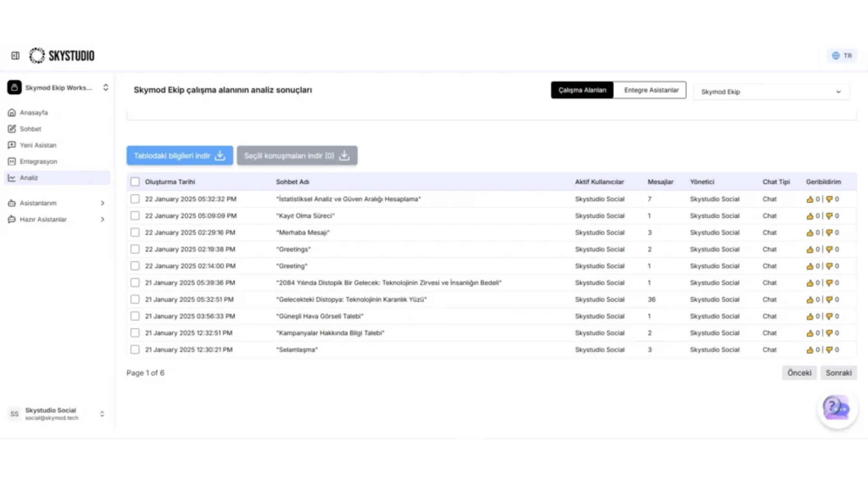The width and height of the screenshot is (868, 488).
Task: Click the globe language TR icon
Action: click(835, 56)
